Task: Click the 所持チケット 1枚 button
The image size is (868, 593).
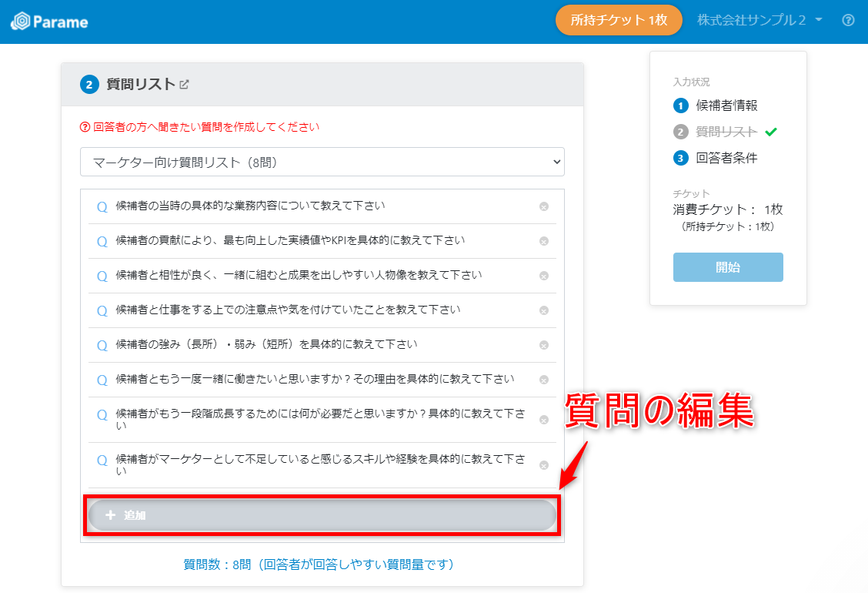Action: click(x=619, y=20)
